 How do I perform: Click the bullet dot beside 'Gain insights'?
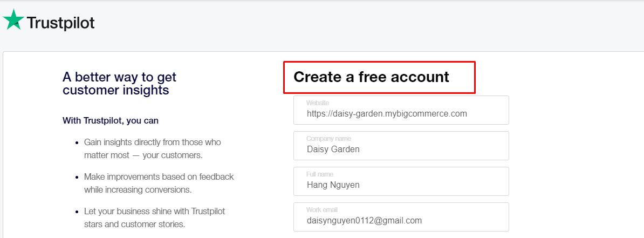[x=76, y=143]
